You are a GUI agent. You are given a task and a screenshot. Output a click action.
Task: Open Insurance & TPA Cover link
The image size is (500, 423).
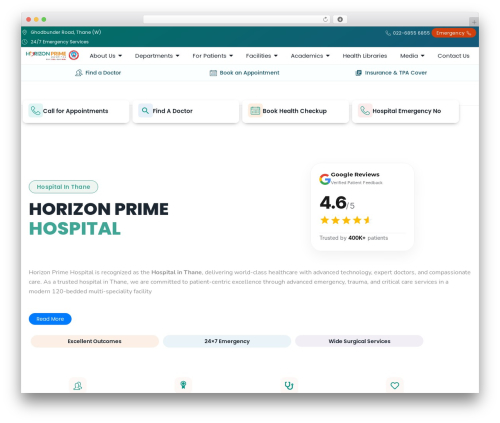click(x=391, y=73)
